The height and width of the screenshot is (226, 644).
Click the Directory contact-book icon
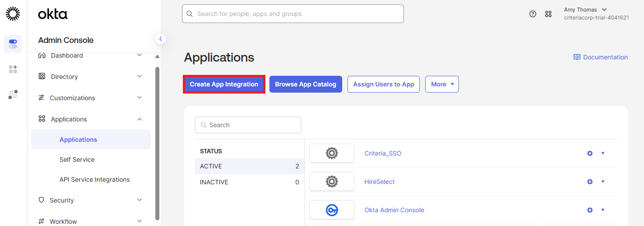pos(42,76)
